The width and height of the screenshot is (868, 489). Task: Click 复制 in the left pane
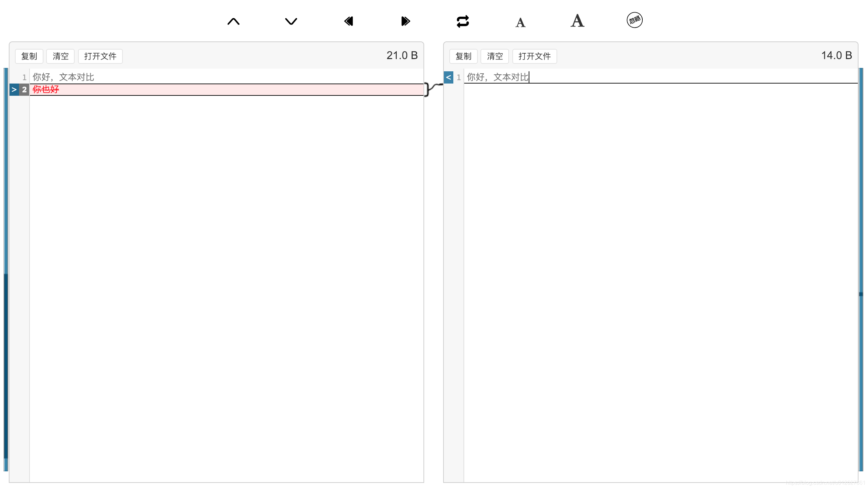(x=29, y=56)
